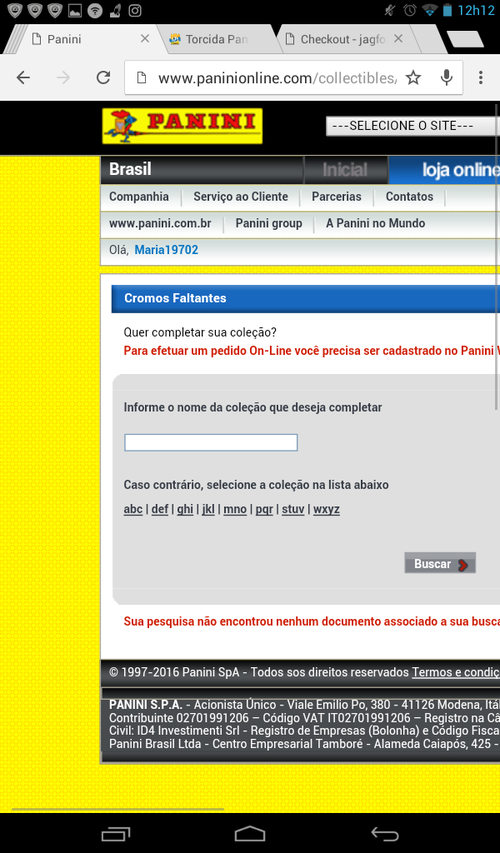Viewport: 500px width, 853px height.
Task: Open the SELECIONE O SITE dropdown
Action: coord(412,126)
